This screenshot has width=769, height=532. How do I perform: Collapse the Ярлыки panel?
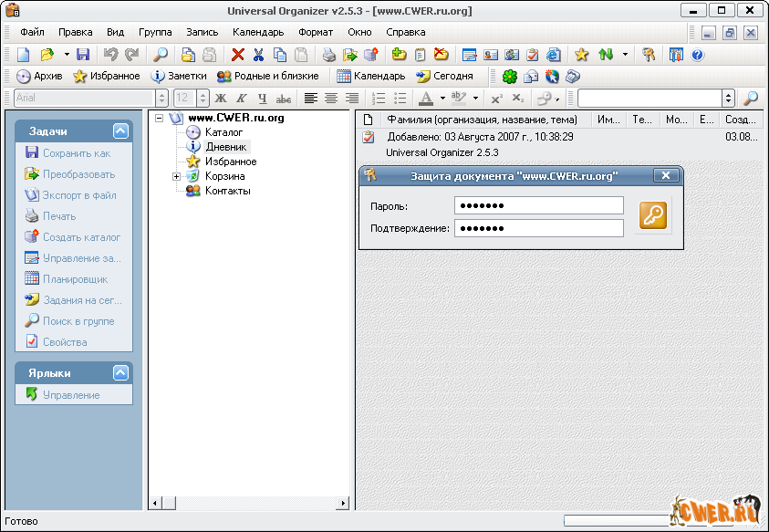coord(120,373)
